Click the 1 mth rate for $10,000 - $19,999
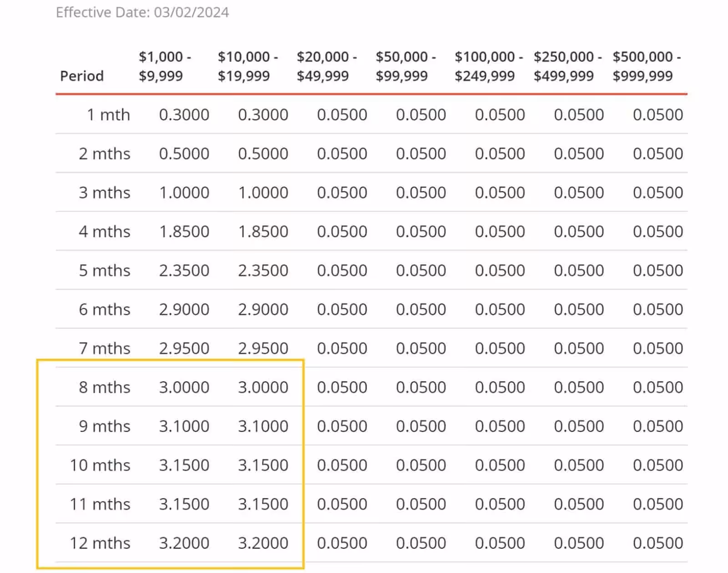728x573 pixels. [x=263, y=115]
